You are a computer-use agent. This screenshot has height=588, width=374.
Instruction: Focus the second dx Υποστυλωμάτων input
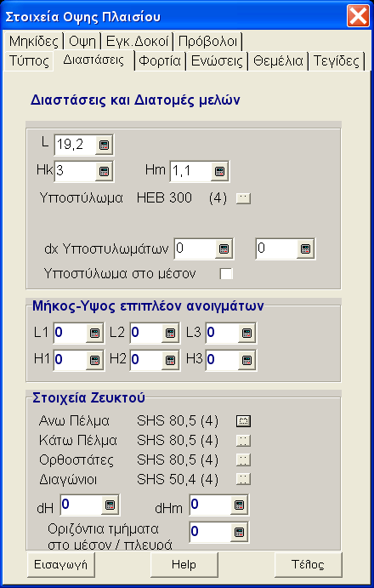coord(276,248)
